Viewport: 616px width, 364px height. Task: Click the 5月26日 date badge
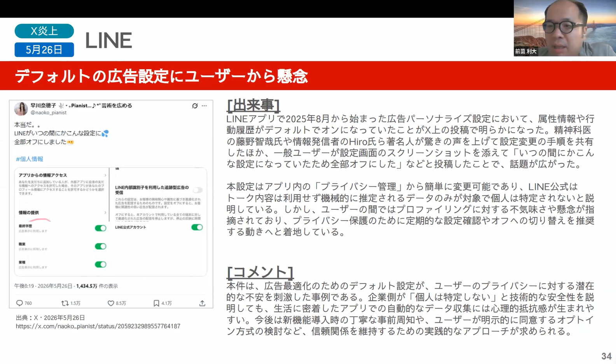(x=44, y=50)
